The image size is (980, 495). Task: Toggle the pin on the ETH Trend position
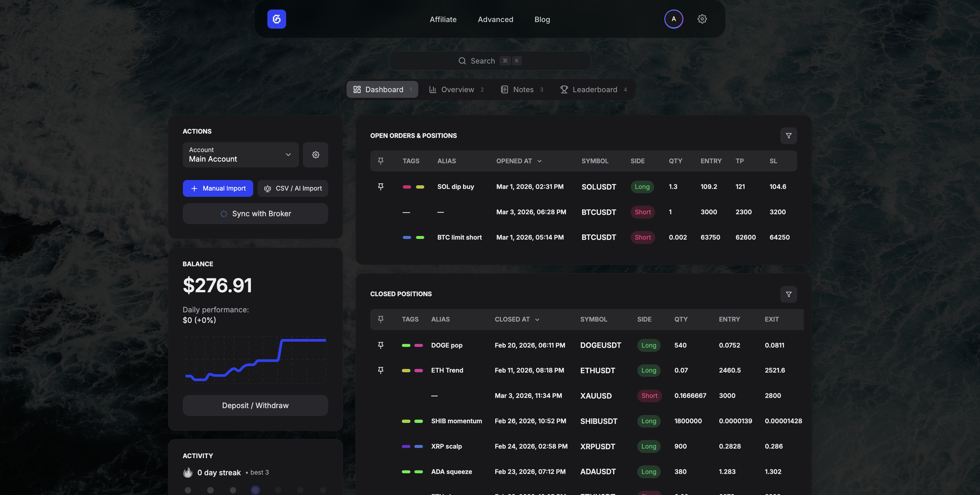pos(381,370)
